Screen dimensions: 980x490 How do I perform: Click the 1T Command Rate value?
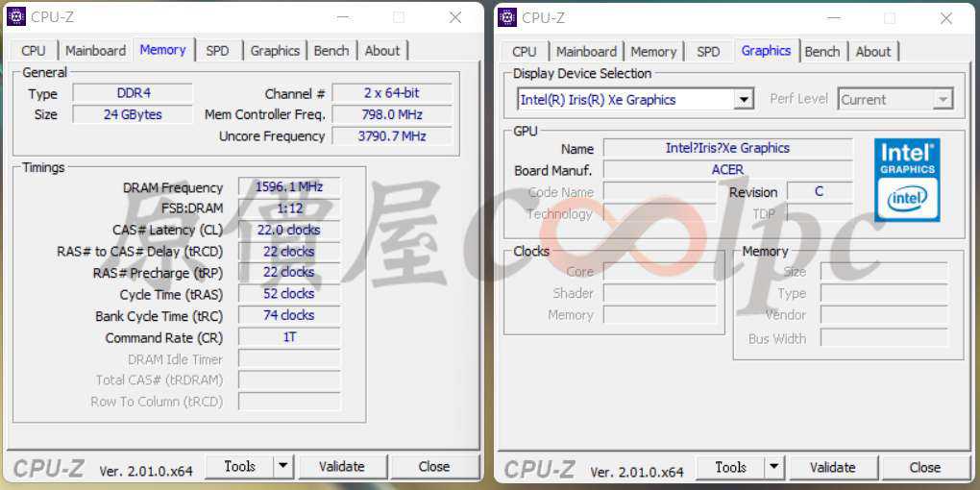click(289, 337)
